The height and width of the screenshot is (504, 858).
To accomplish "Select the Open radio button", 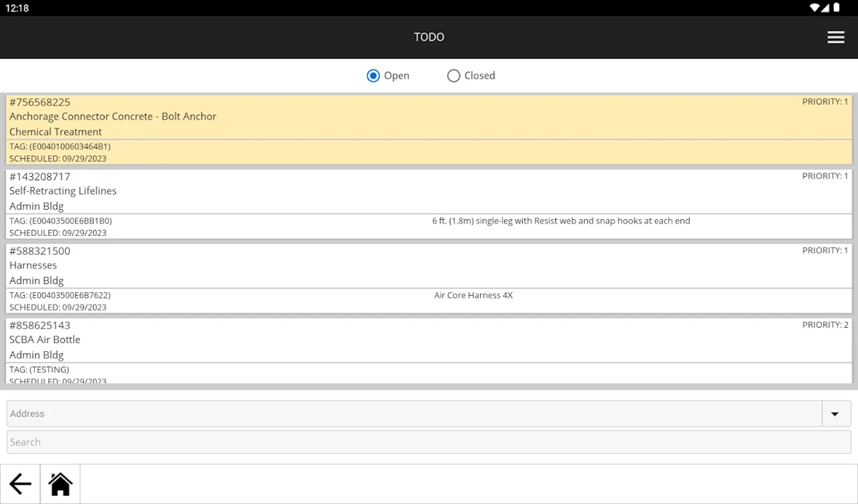I will click(373, 76).
